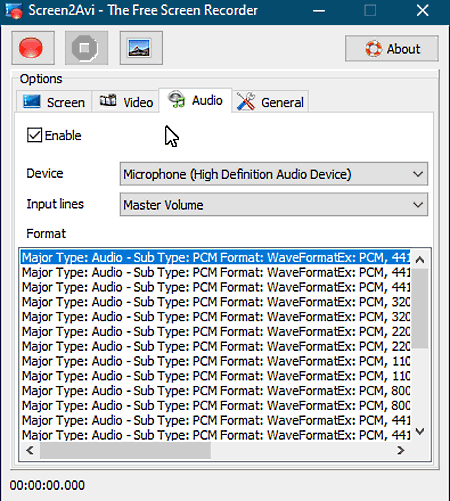The height and width of the screenshot is (501, 450).
Task: Minimize the Screen2Avi window
Action: [x=319, y=11]
